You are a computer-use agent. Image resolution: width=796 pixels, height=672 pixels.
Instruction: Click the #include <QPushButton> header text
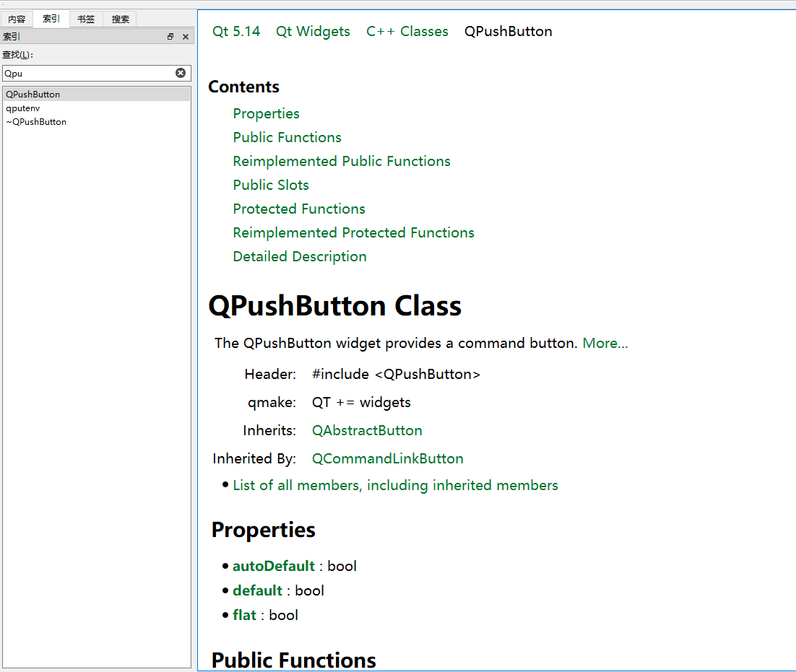click(x=396, y=375)
